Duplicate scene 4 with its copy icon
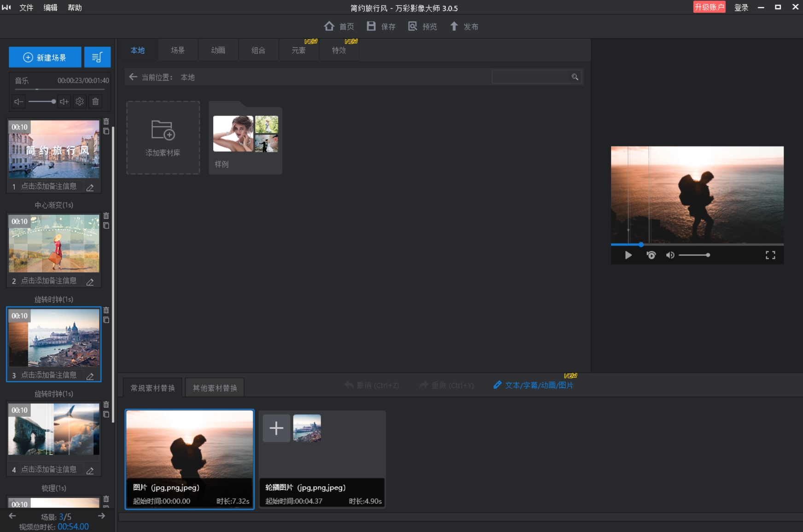Image resolution: width=803 pixels, height=532 pixels. (106, 414)
